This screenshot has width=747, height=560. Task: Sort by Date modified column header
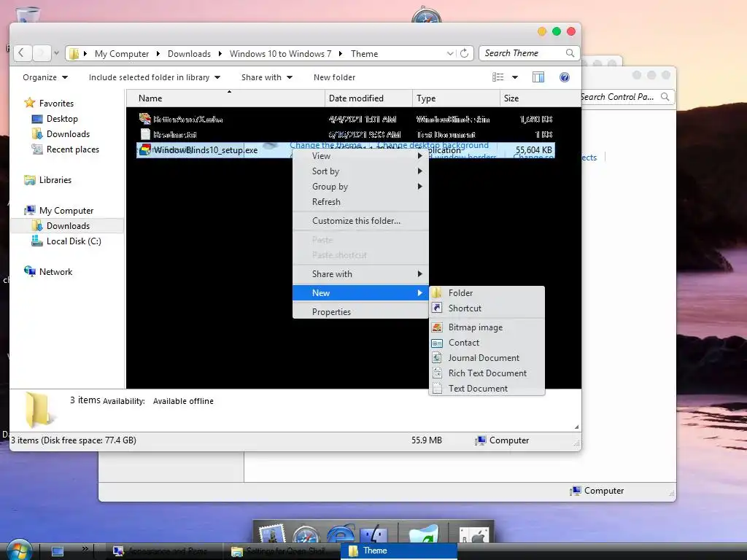tap(368, 98)
